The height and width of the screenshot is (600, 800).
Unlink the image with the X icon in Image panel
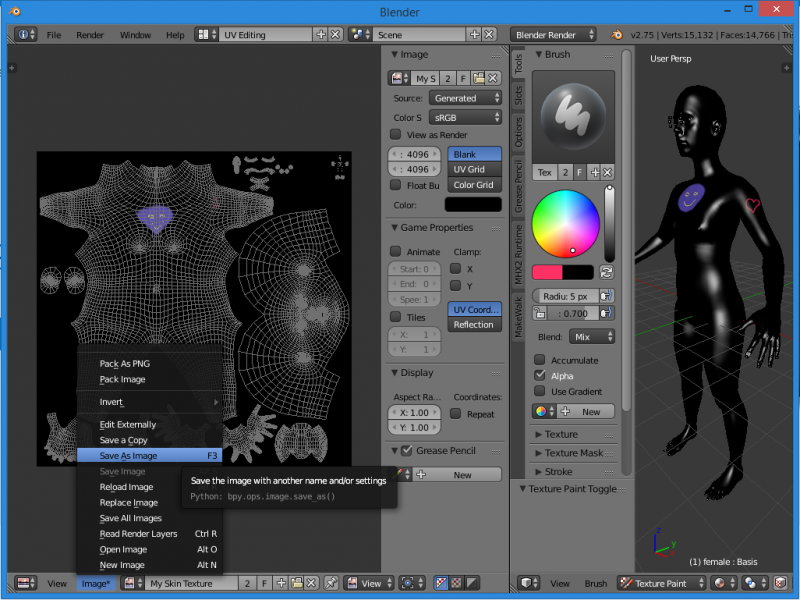pyautogui.click(x=494, y=78)
